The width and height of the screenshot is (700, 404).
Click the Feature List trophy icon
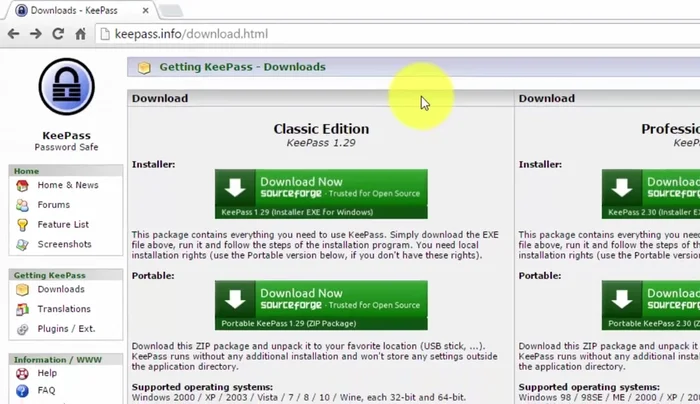[x=22, y=225]
